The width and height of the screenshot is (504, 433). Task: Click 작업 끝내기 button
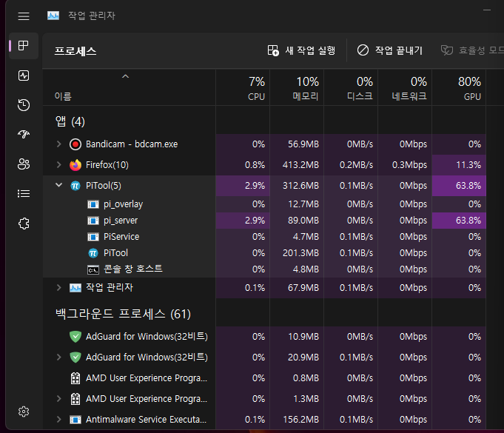[389, 50]
